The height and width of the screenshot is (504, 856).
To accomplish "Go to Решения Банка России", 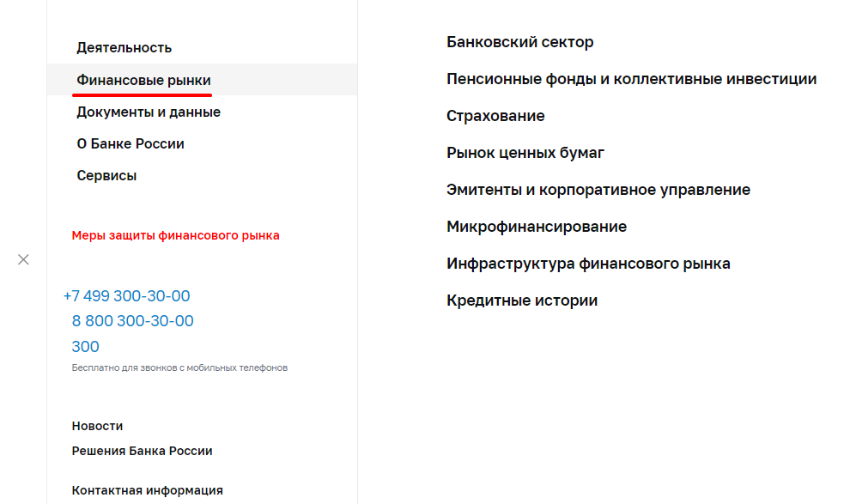I will tap(142, 451).
